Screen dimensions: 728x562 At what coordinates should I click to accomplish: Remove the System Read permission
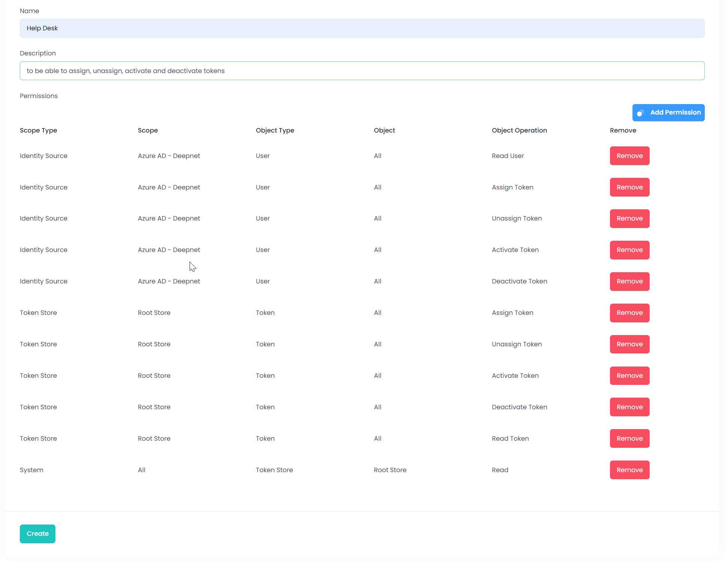click(x=629, y=470)
